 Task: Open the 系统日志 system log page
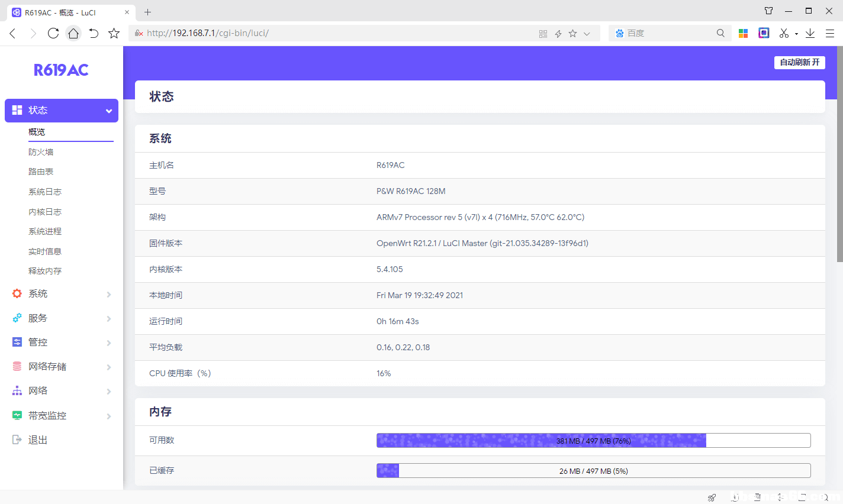(x=45, y=192)
